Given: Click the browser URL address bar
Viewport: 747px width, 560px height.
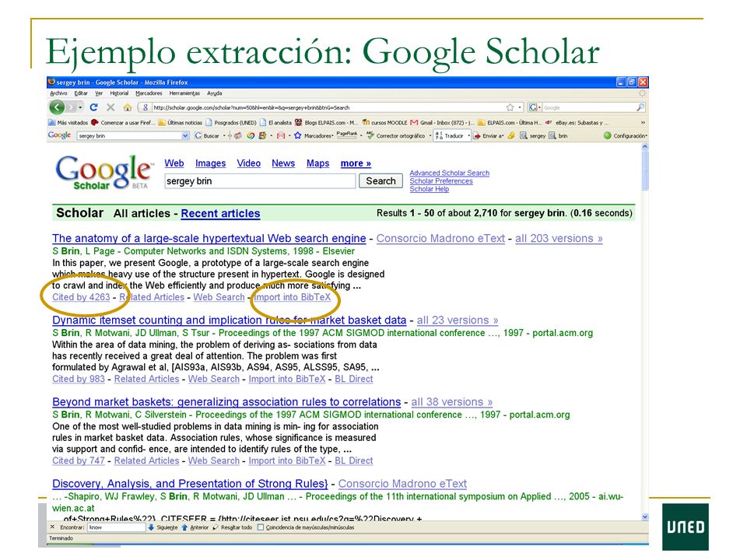Looking at the screenshot, I should coord(328,107).
